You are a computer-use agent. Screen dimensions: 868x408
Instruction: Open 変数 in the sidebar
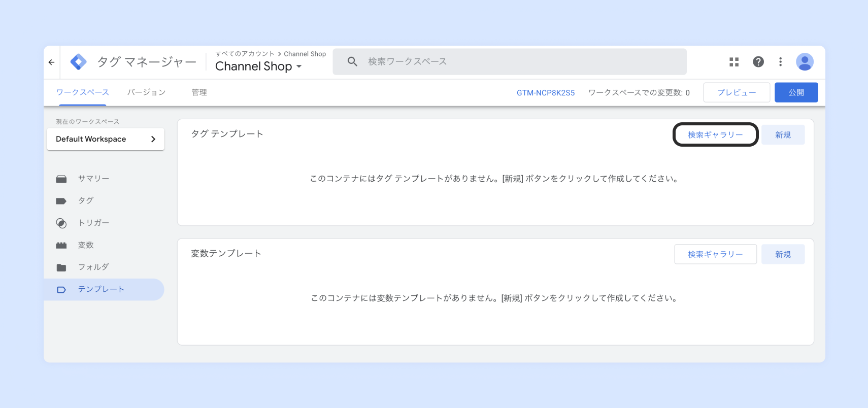(86, 245)
